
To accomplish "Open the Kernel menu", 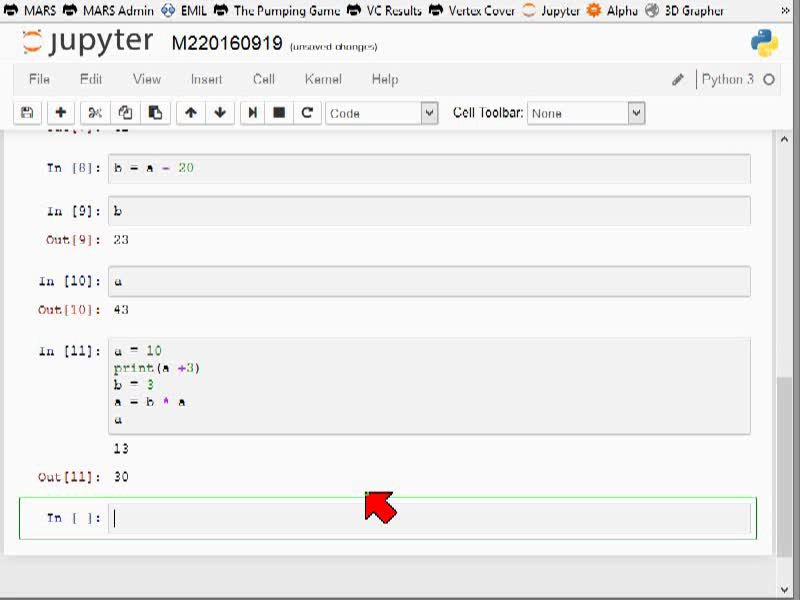I will (323, 80).
